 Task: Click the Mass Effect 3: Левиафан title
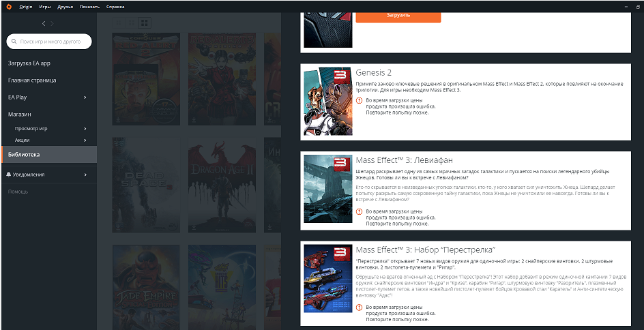tap(404, 160)
